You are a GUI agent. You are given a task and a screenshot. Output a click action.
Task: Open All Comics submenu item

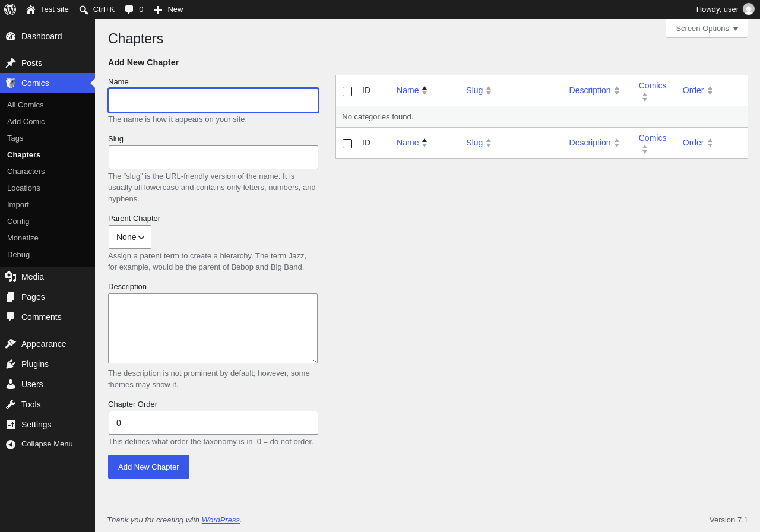tap(47, 104)
